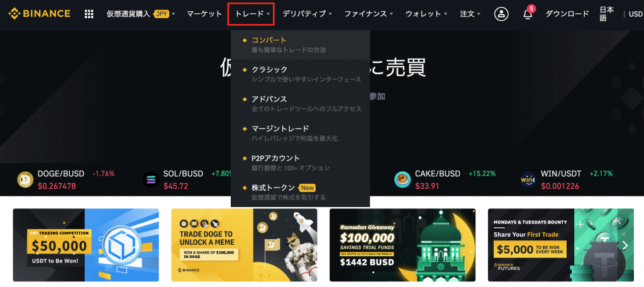The height and width of the screenshot is (287, 644).
Task: Advance banner carousel with right arrow
Action: [x=625, y=245]
